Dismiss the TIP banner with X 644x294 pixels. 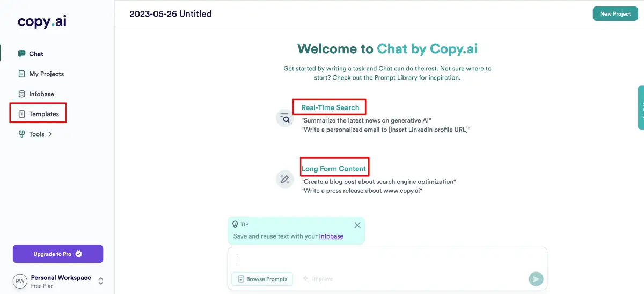pyautogui.click(x=357, y=225)
